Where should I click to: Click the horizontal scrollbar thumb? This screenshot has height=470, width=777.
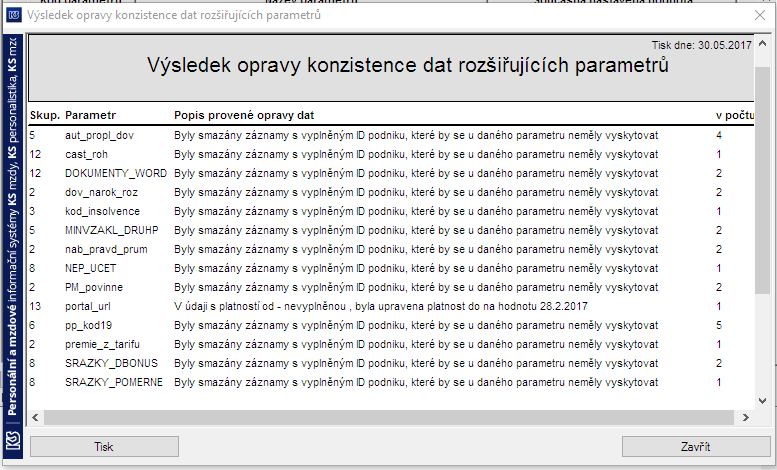coord(389,417)
